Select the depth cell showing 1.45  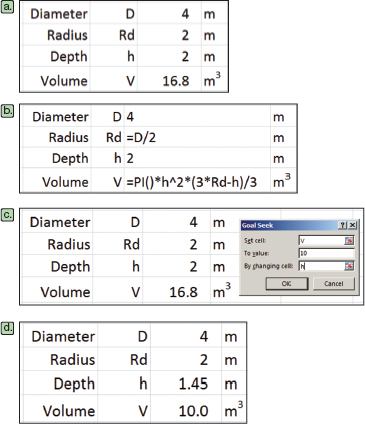186,383
